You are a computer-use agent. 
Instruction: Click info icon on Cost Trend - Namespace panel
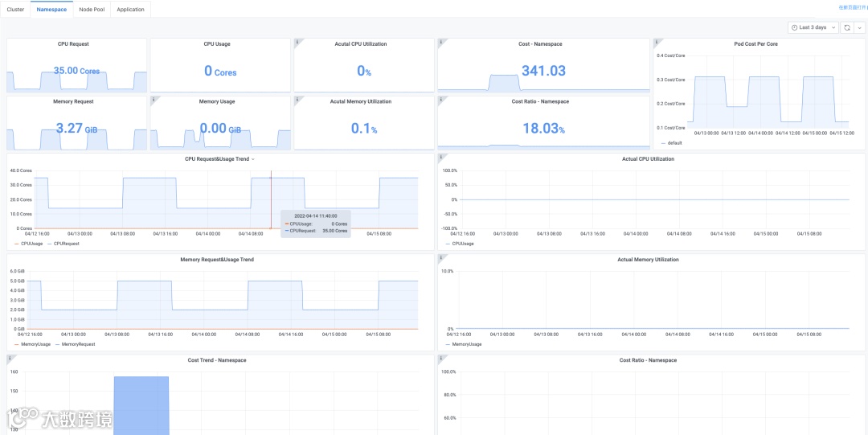(9, 358)
